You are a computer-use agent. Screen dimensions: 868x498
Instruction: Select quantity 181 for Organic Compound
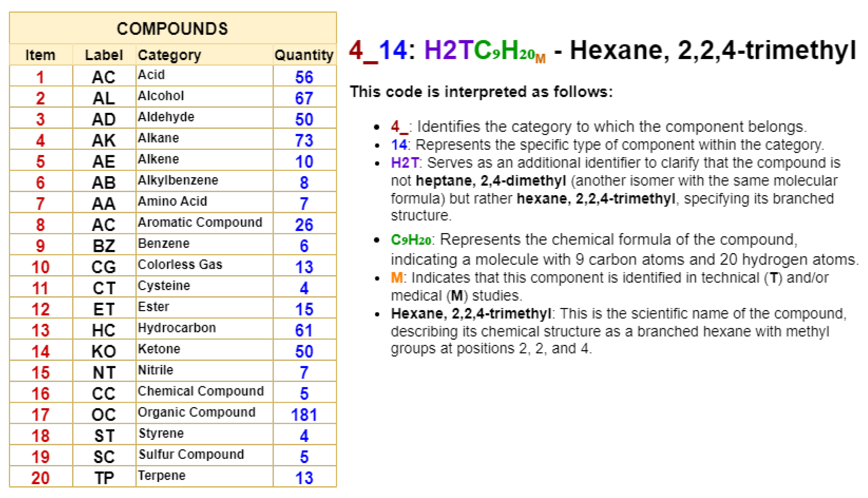click(x=304, y=415)
